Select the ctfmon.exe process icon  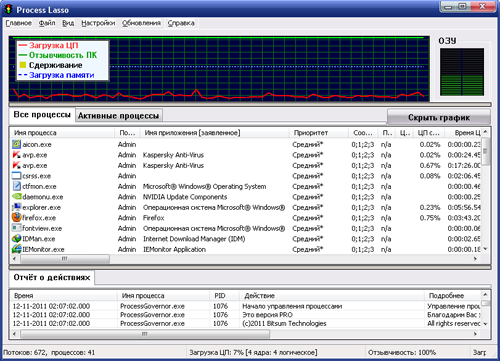[x=17, y=186]
